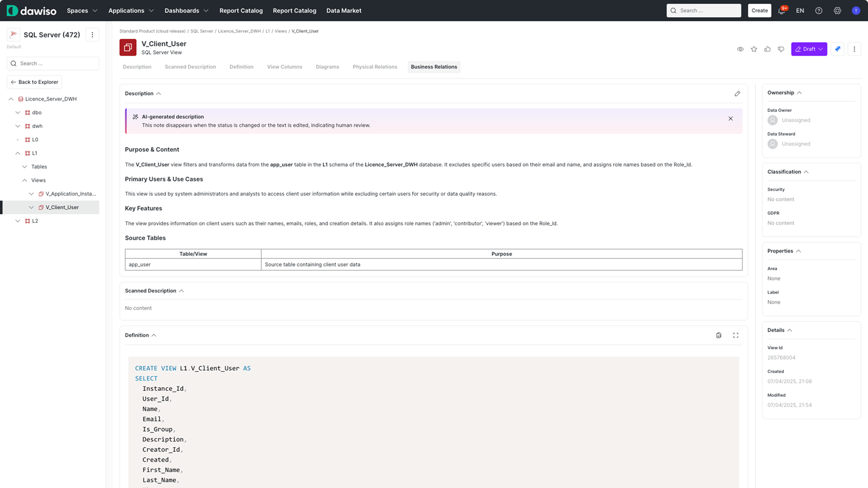
Task: Collapse the Ownership panel
Action: 799,93
